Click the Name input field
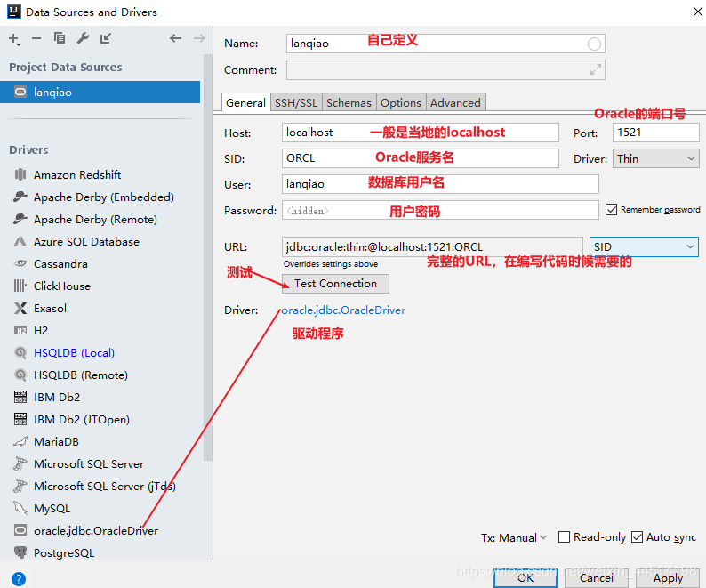This screenshot has width=706, height=588. pyautogui.click(x=445, y=44)
